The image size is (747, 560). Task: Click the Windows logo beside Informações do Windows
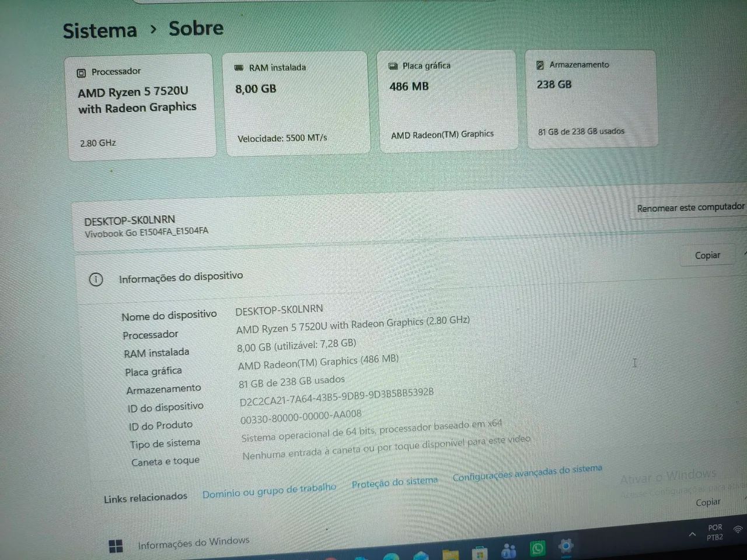(116, 546)
